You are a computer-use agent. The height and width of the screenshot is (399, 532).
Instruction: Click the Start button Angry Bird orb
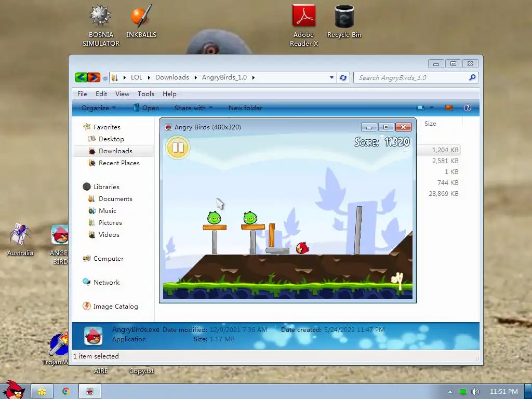13,390
